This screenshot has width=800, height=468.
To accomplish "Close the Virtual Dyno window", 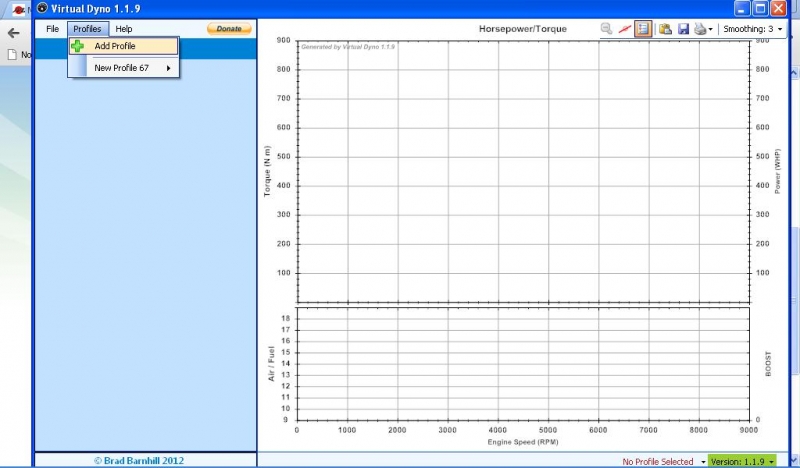I will pyautogui.click(x=779, y=8).
